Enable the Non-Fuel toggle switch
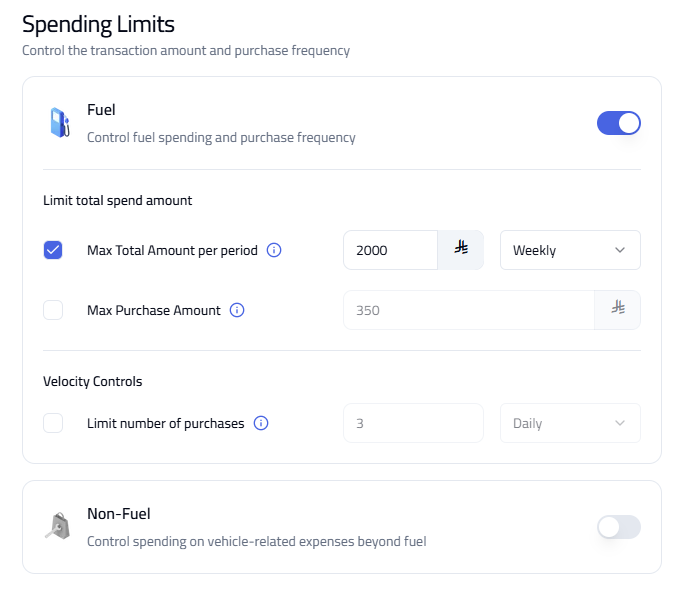Image resolution: width=682 pixels, height=592 pixels. coord(618,527)
